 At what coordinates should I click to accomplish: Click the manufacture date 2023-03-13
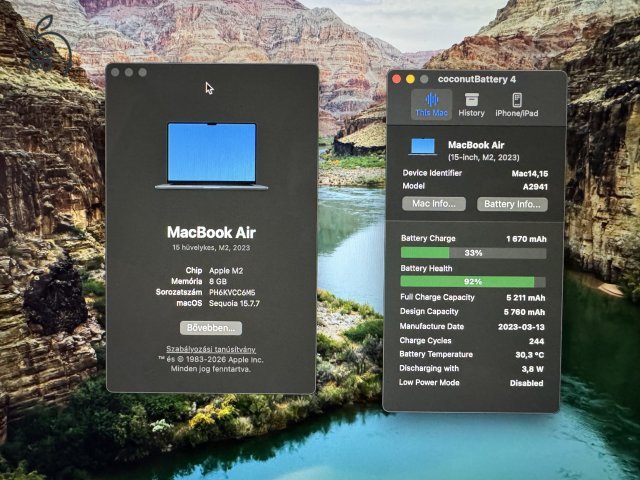click(521, 327)
